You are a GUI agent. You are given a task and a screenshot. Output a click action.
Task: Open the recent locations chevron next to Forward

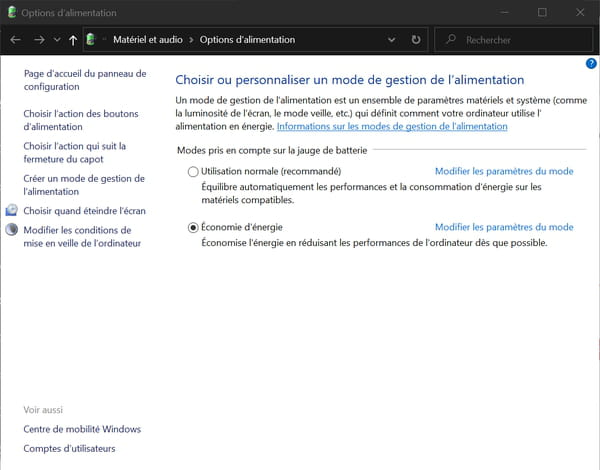[x=57, y=39]
